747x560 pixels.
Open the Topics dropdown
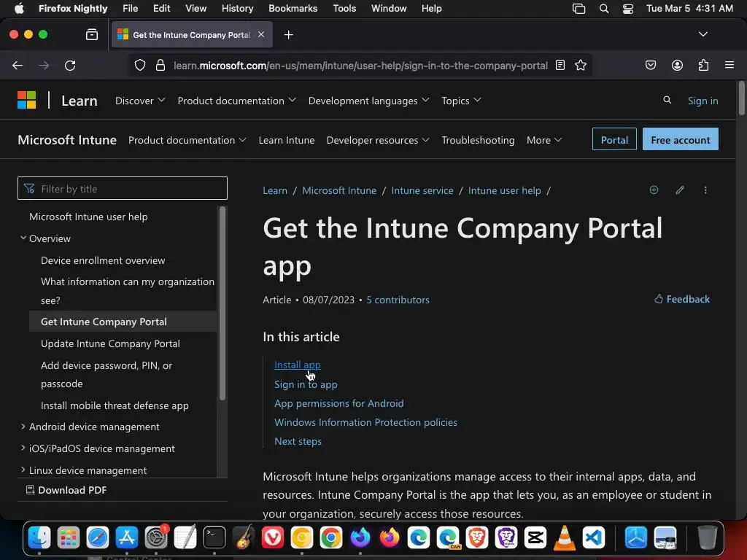(461, 101)
